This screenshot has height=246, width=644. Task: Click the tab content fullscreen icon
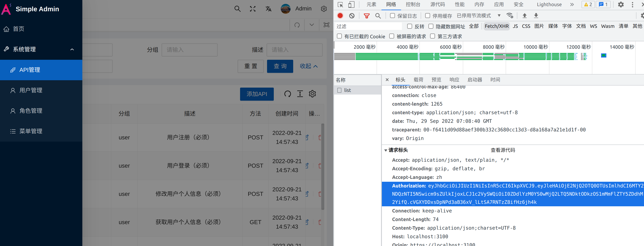click(x=326, y=25)
